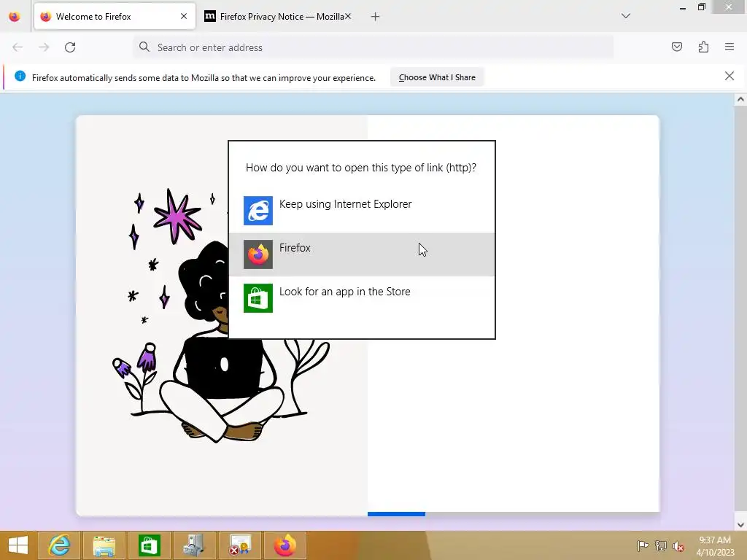
Task: Open Save to Pocket button
Action: click(677, 47)
